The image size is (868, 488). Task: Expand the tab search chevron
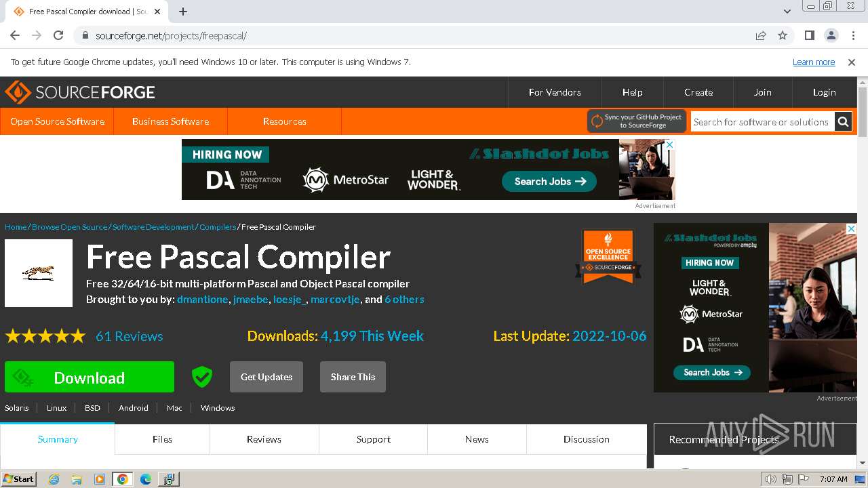[x=787, y=12]
